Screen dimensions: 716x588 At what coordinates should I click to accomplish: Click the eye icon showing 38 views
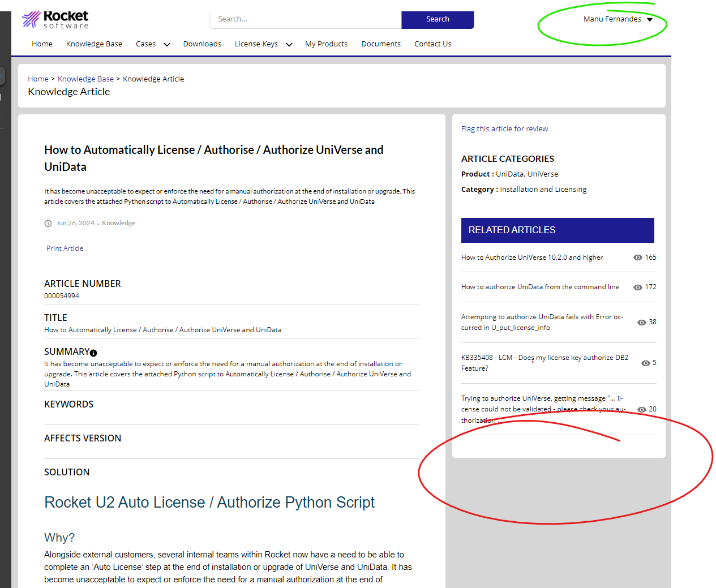click(641, 322)
